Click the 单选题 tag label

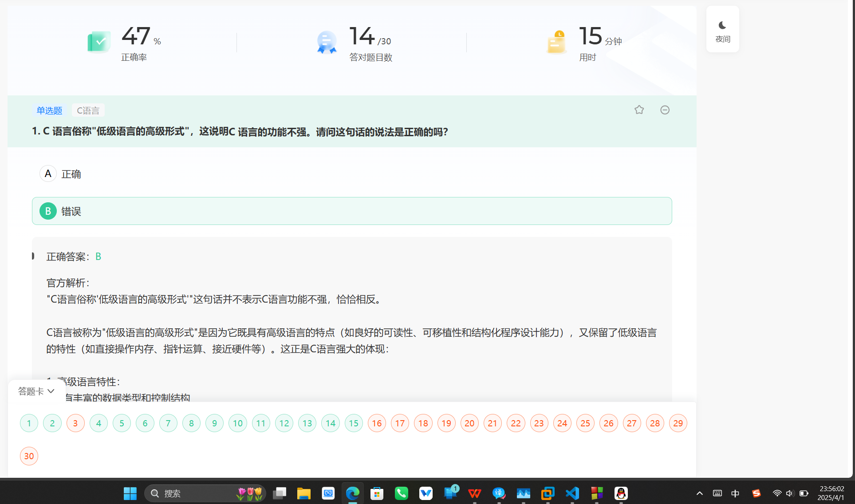tap(49, 110)
